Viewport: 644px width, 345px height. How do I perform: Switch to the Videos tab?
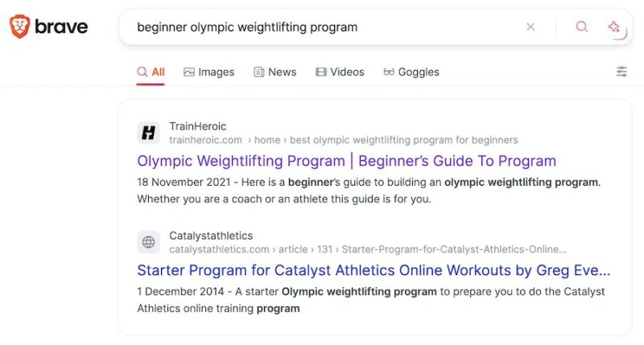340,72
